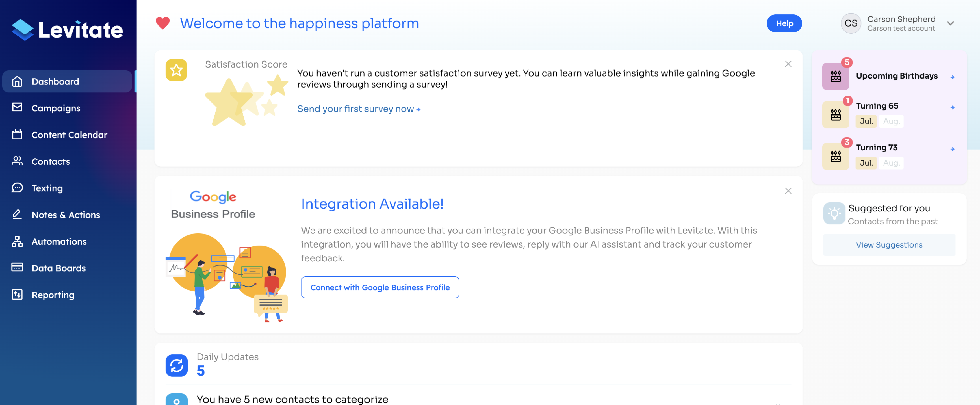Click the Daily Updates refresh icon
The image size is (980, 405).
point(176,365)
